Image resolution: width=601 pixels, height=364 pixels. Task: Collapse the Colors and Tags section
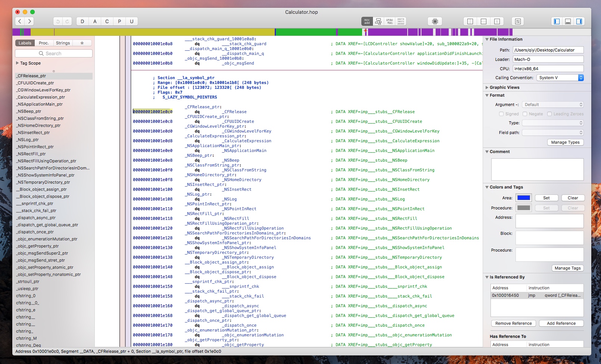487,187
